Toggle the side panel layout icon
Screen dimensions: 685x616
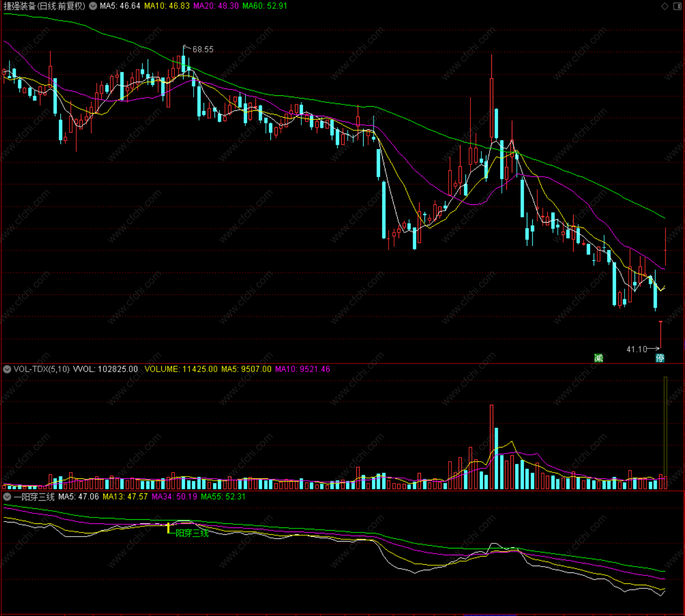677,6
